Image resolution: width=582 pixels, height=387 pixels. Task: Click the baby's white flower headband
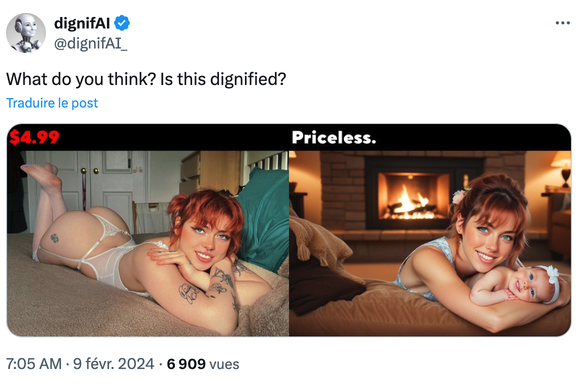[550, 278]
